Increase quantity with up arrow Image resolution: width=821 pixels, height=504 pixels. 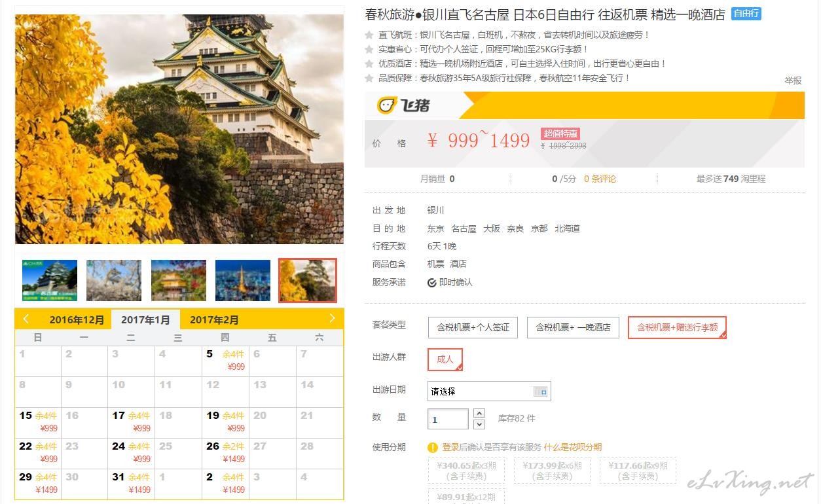pyautogui.click(x=479, y=413)
